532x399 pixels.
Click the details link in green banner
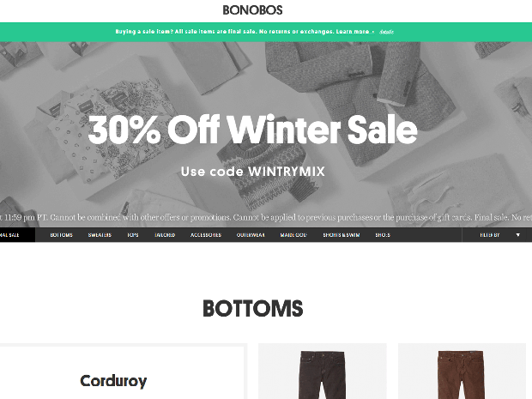click(x=386, y=32)
